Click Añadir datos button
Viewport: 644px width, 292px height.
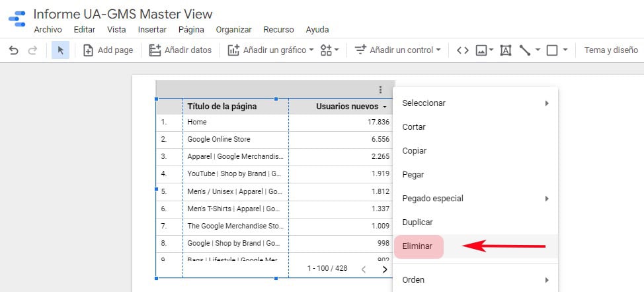pyautogui.click(x=180, y=50)
